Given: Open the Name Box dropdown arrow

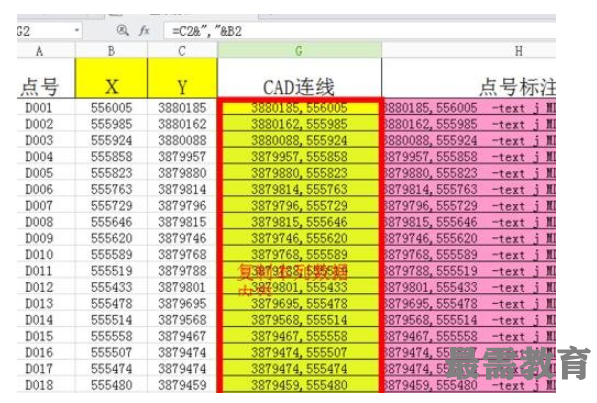Looking at the screenshot, I should point(77,30).
